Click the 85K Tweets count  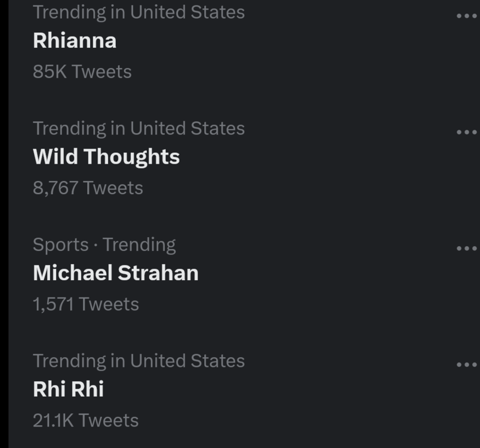tap(82, 72)
